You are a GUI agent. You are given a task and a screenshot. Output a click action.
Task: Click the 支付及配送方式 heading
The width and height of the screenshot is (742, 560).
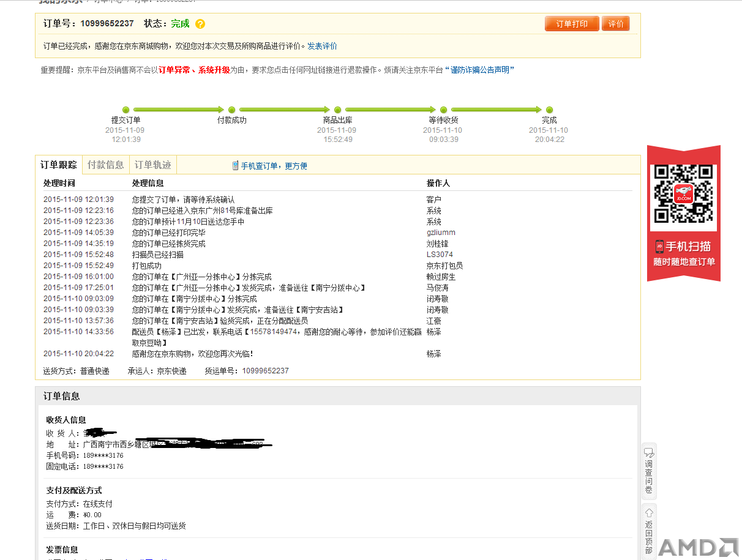click(x=74, y=490)
